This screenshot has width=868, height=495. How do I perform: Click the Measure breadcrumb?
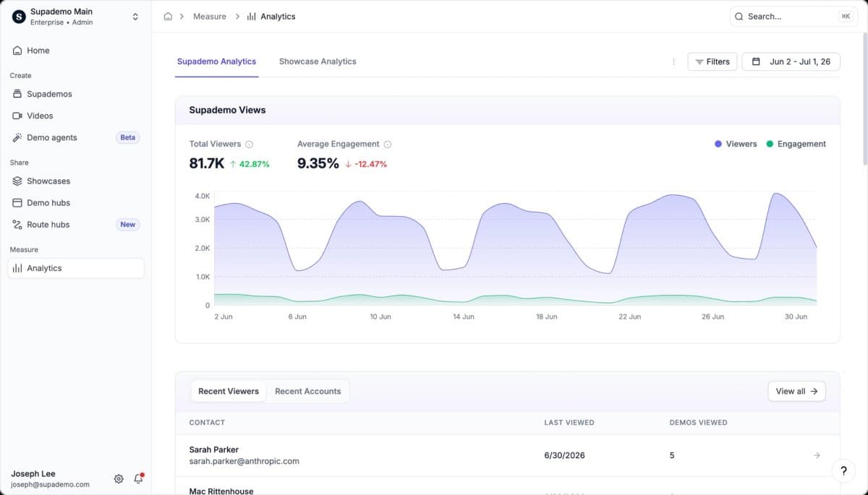tap(210, 16)
